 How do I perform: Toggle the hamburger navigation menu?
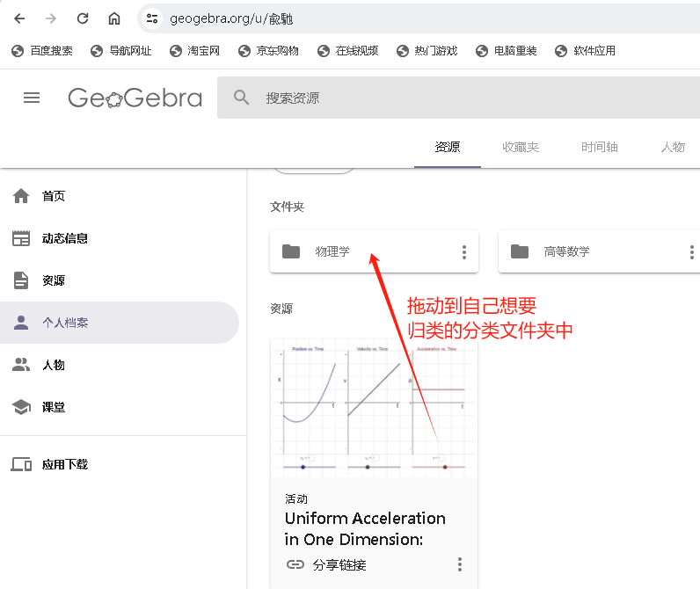[x=32, y=98]
